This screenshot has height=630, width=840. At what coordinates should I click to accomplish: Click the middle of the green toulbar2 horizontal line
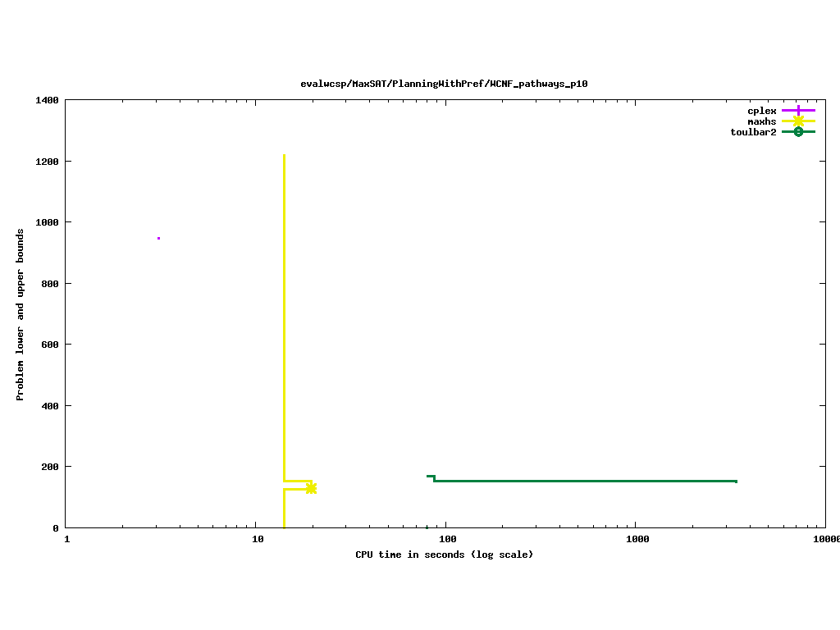584,481
